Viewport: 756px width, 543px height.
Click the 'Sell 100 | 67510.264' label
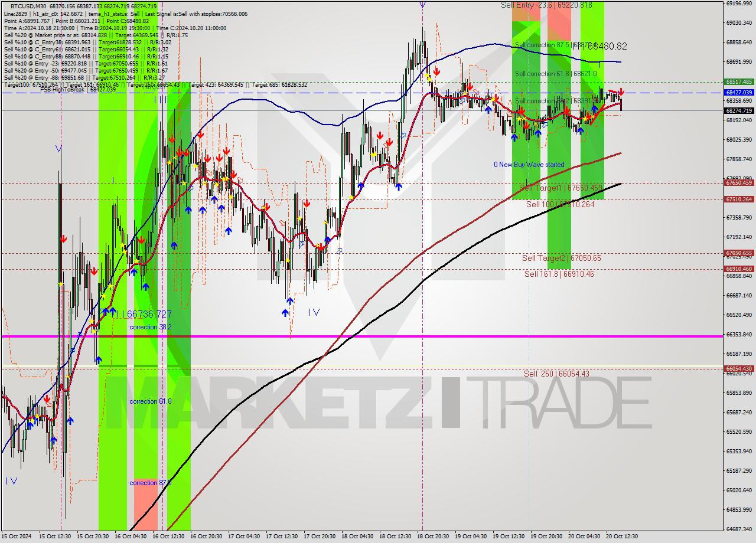(x=561, y=204)
